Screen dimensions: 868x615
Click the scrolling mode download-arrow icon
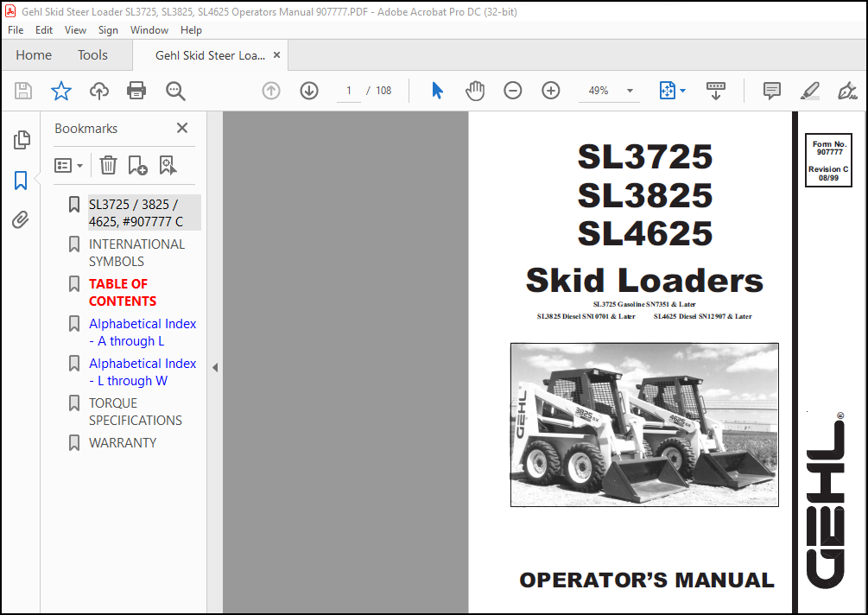716,90
